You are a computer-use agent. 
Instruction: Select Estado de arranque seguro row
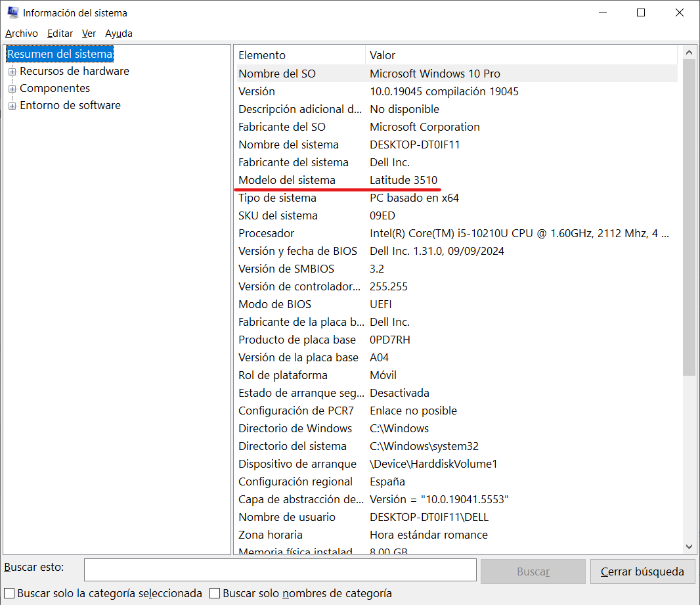coord(456,393)
